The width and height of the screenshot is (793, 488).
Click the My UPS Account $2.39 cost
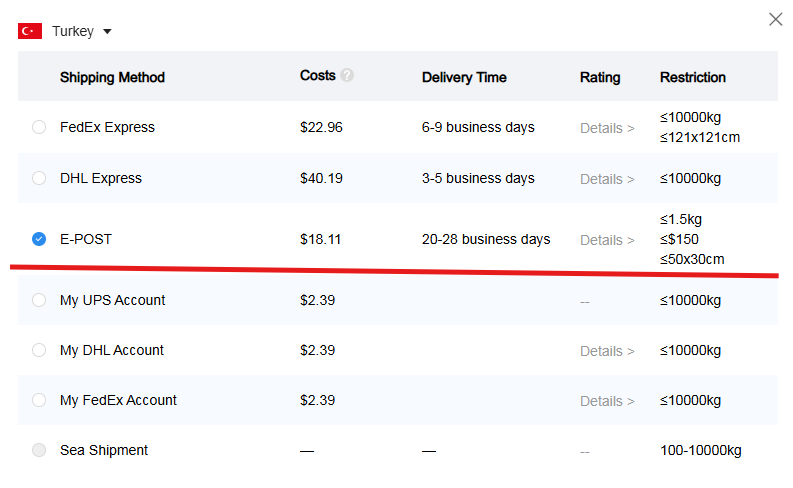pos(318,300)
